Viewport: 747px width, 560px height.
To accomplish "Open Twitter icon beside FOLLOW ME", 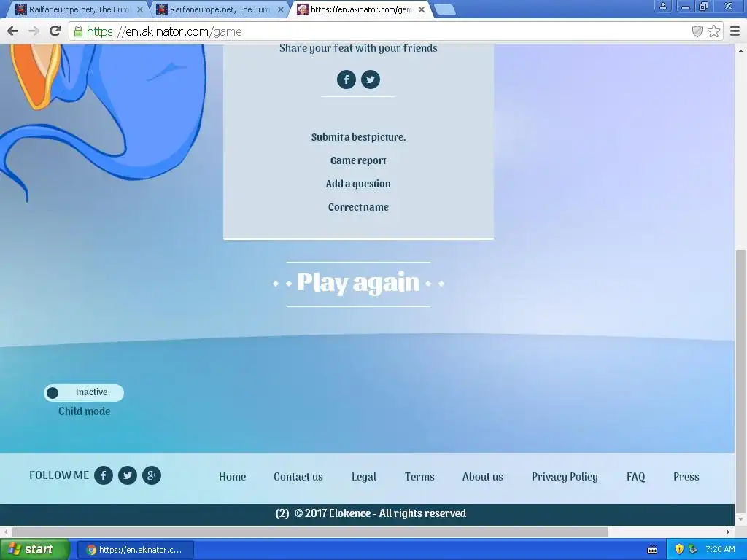I will click(128, 475).
